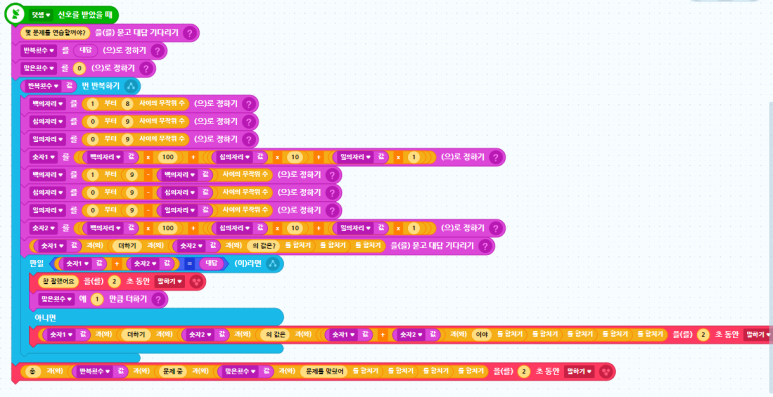Click the 의 값은? text field in the ask block
773x397 pixels.
coord(264,246)
